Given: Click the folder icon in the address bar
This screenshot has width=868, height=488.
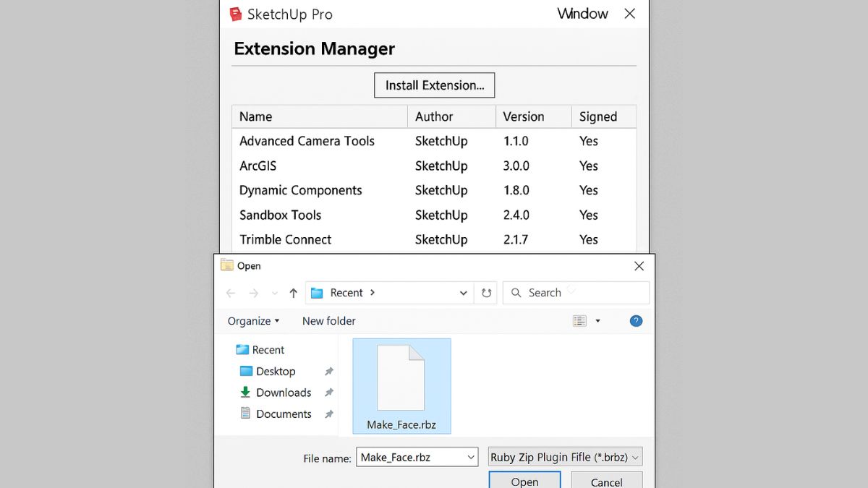Looking at the screenshot, I should [317, 293].
